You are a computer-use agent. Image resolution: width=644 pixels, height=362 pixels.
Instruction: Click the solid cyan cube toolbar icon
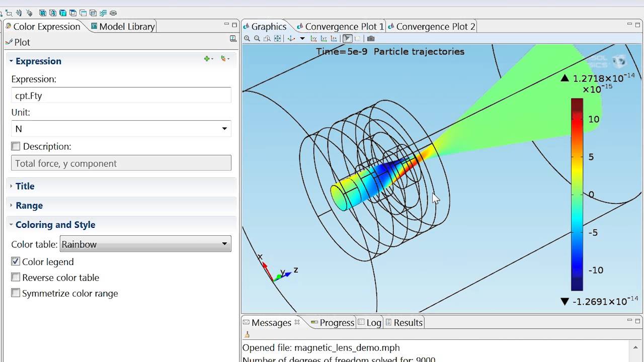click(x=62, y=13)
